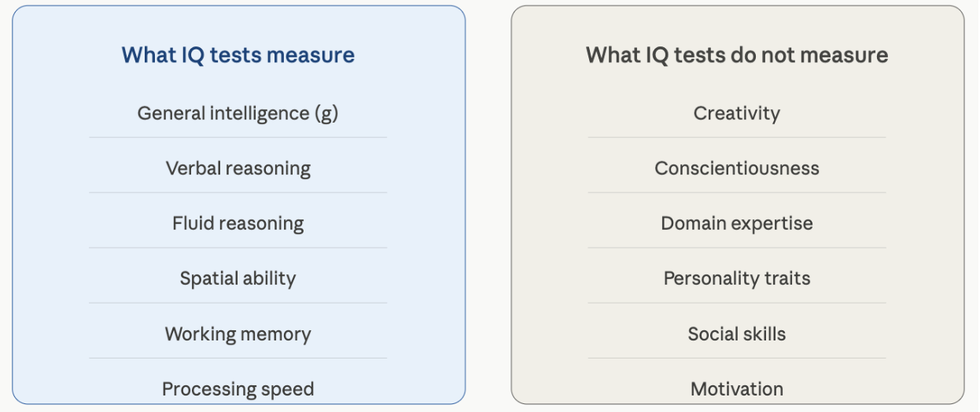Click the 'What IQ tests do not measure' heading
Screen dimensions: 980x412
point(737,55)
